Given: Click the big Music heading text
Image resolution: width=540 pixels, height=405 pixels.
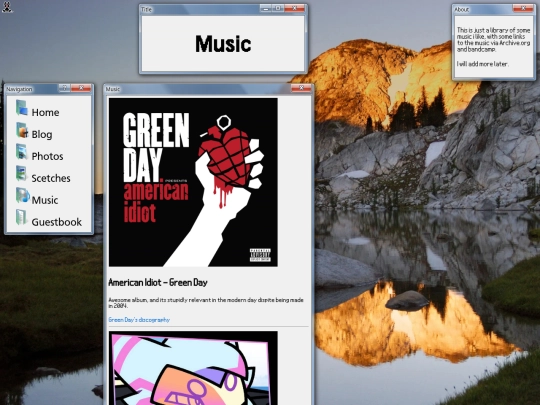Looking at the screenshot, I should tap(223, 44).
